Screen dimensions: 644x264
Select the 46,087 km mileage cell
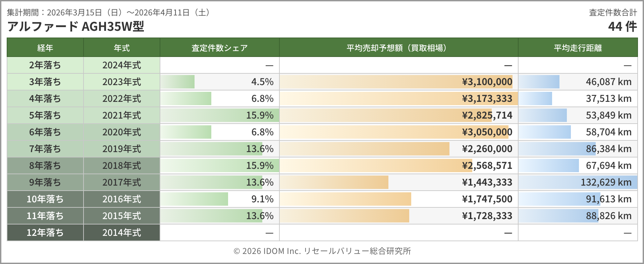coord(608,82)
